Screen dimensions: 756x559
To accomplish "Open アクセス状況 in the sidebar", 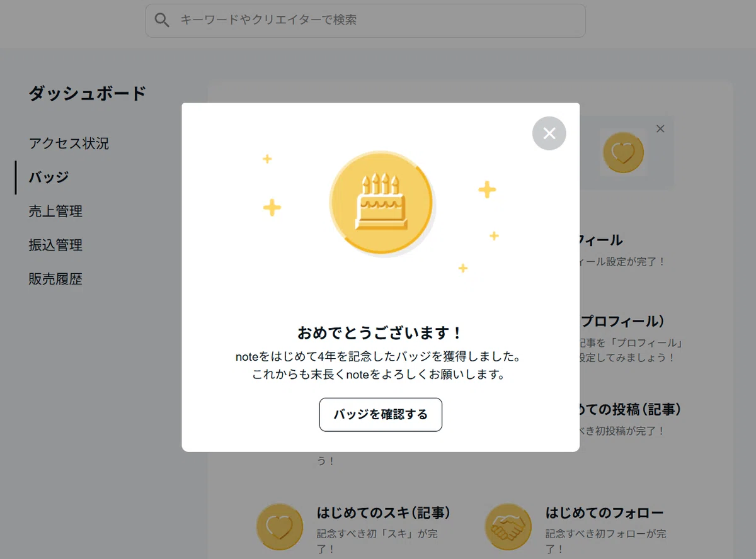I will 69,144.
